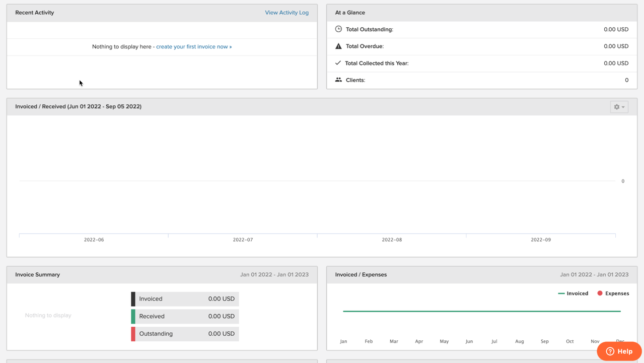The height and width of the screenshot is (363, 644).
Task: Click the black Invoiced color bar in Invoice Summary
Action: 132,298
